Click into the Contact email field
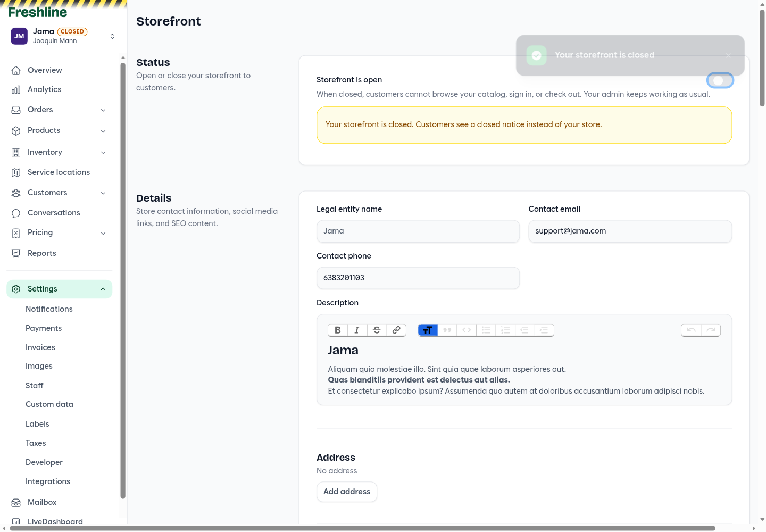766x532 pixels. (x=630, y=231)
